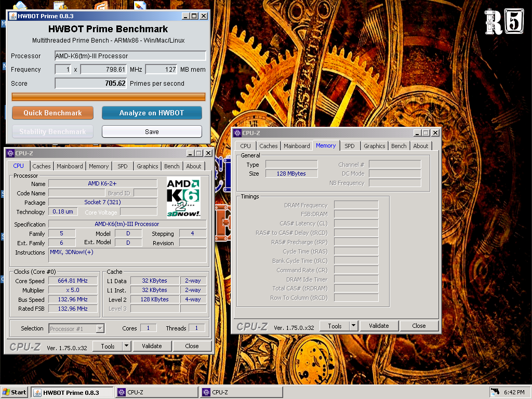Select CPU tab in left CPU-Z window
The height and width of the screenshot is (399, 532).
point(18,166)
